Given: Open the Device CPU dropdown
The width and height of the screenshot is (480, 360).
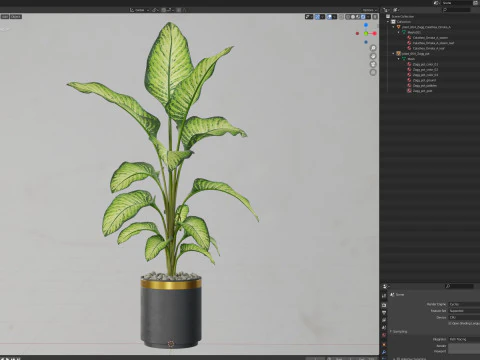Looking at the screenshot, I should 464,317.
